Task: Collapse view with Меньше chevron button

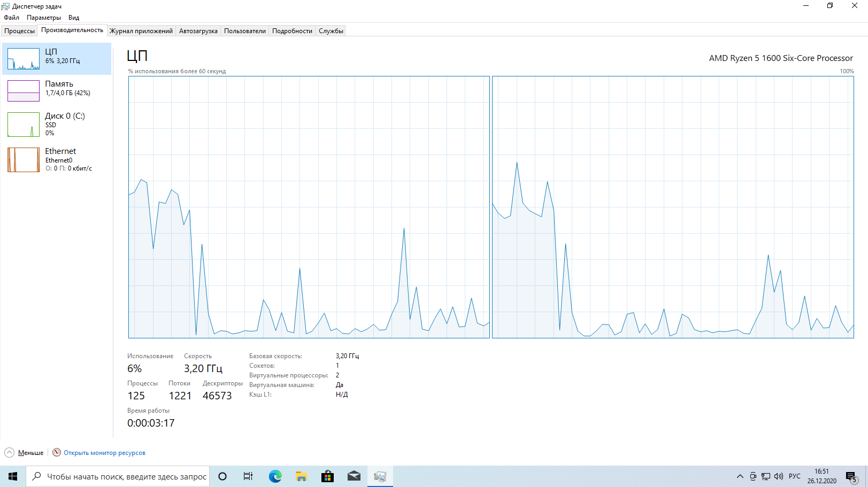Action: [x=10, y=452]
